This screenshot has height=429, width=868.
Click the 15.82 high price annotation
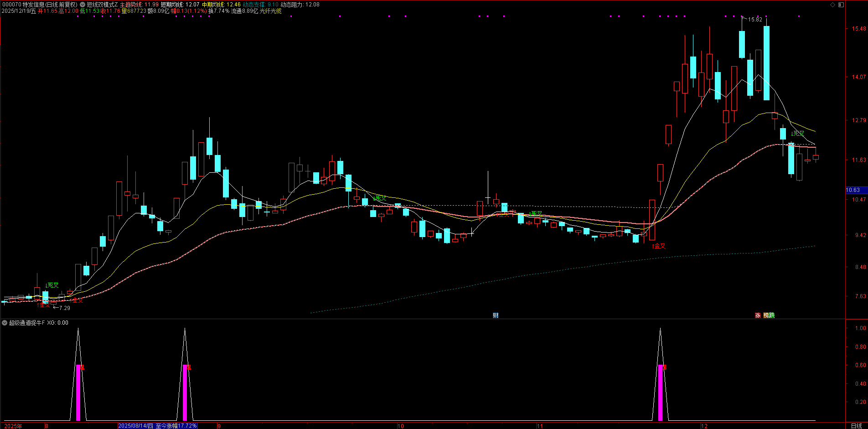[755, 20]
